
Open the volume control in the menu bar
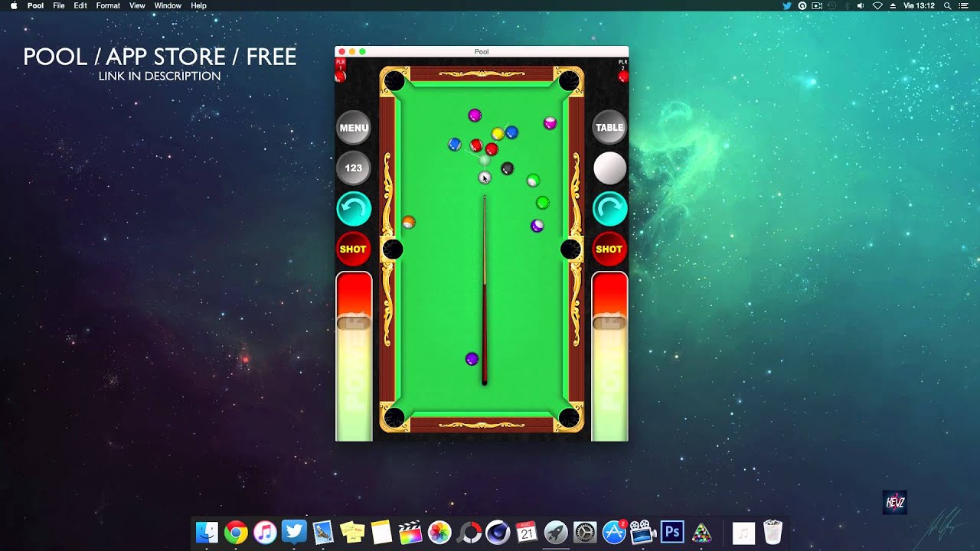pos(861,5)
